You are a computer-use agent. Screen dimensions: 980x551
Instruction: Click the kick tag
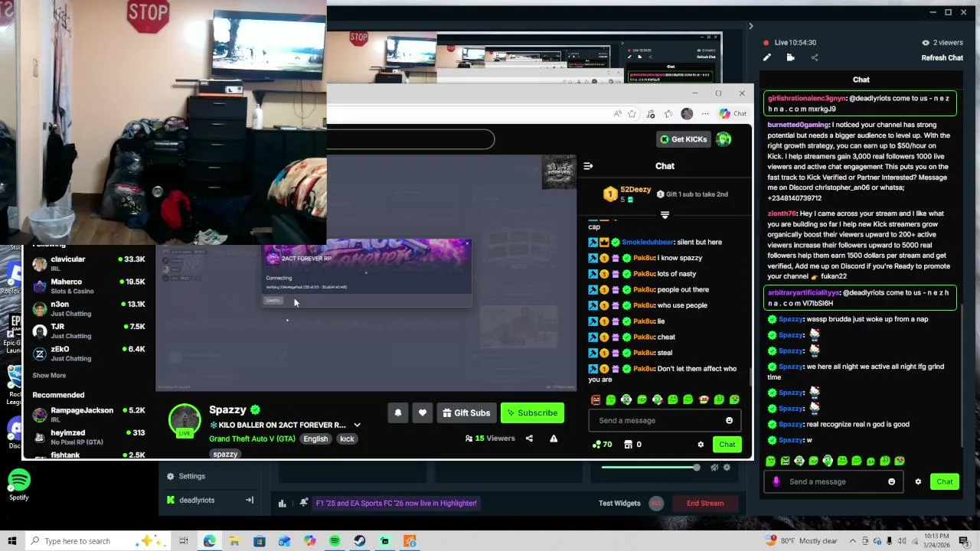click(347, 439)
